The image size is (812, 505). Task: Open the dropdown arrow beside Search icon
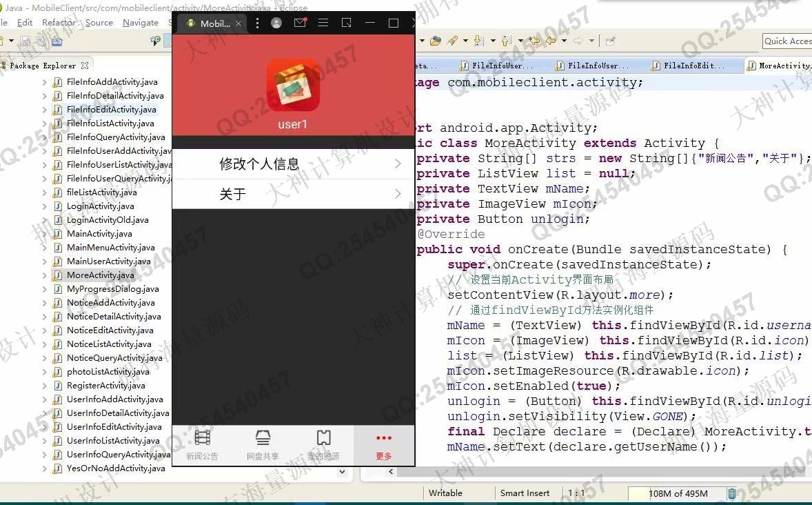[465, 41]
